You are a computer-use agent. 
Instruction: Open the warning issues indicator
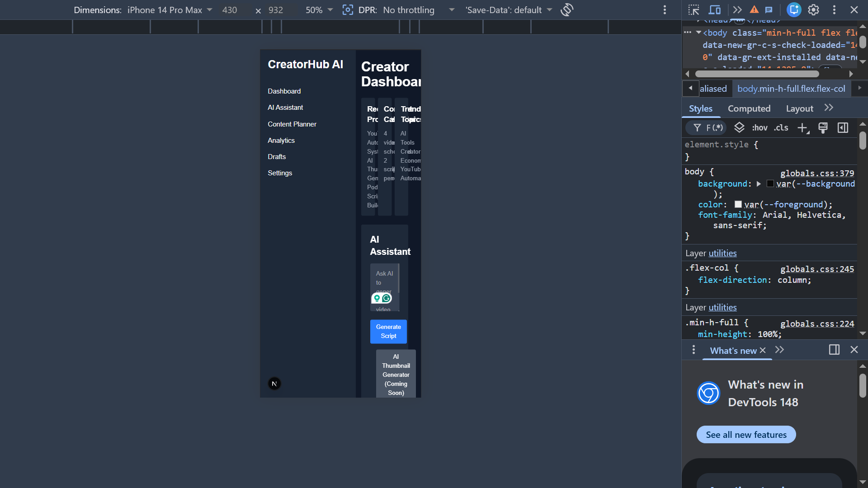pos(754,9)
